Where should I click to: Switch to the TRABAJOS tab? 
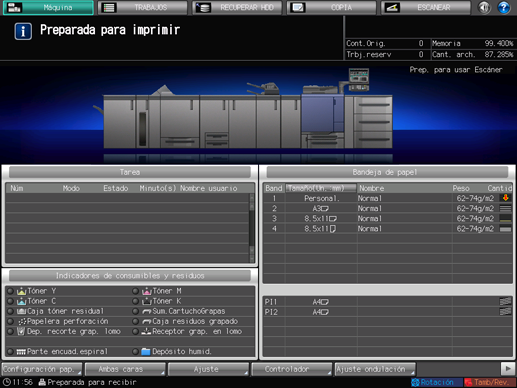[x=142, y=8]
